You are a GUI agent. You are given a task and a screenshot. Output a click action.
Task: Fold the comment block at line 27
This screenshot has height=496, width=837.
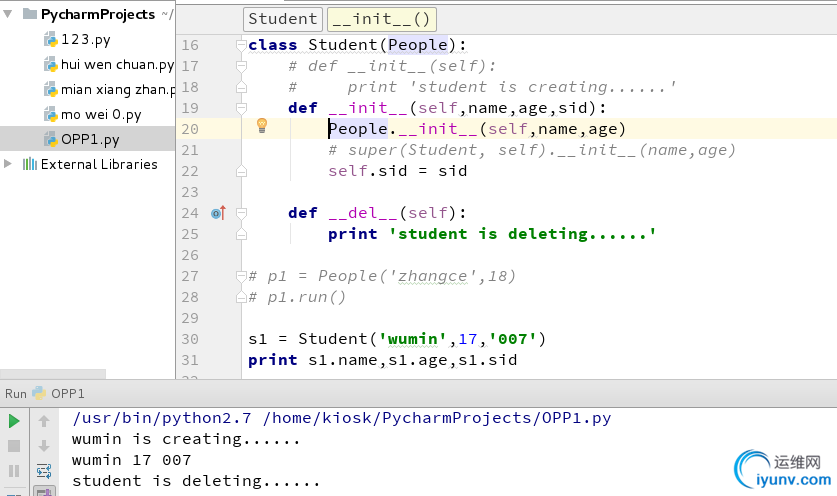pyautogui.click(x=241, y=276)
